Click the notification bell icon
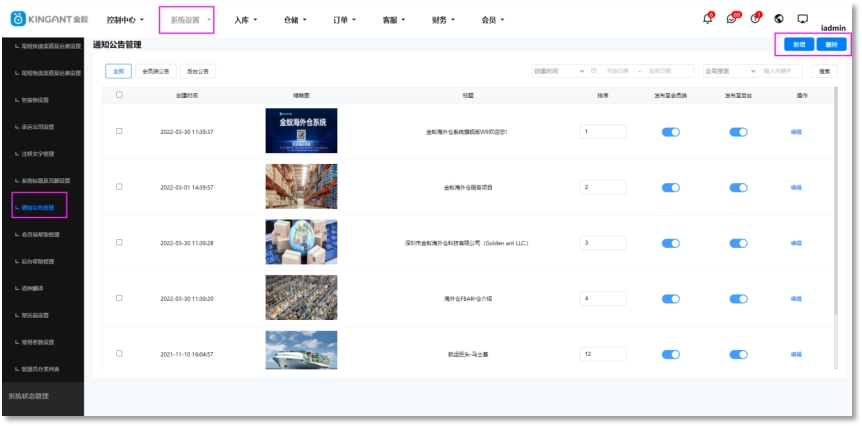Image resolution: width=862 pixels, height=426 pixels. [708, 19]
